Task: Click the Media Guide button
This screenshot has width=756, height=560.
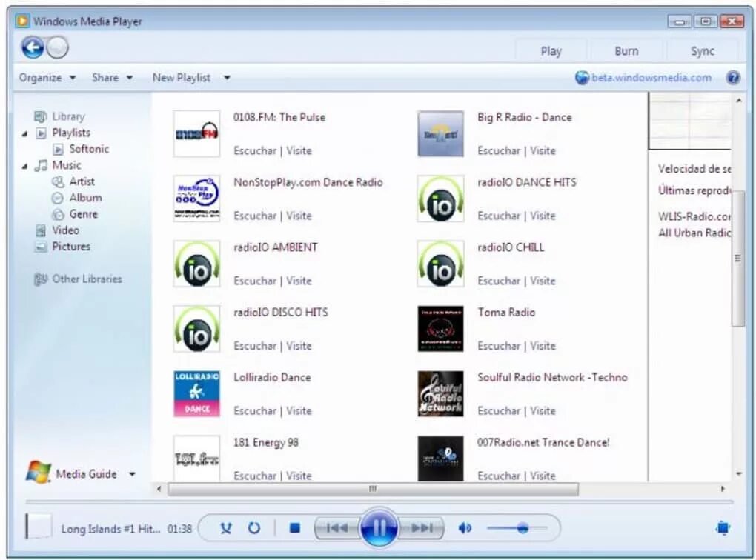Action: (x=86, y=474)
